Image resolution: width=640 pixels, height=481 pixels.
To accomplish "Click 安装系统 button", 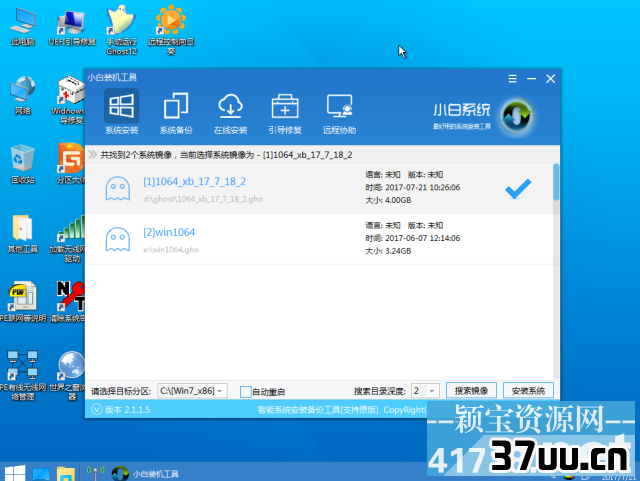I will 528,391.
